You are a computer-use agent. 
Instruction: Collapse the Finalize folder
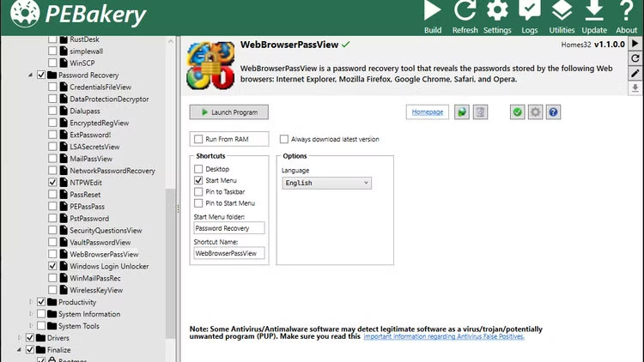point(19,350)
